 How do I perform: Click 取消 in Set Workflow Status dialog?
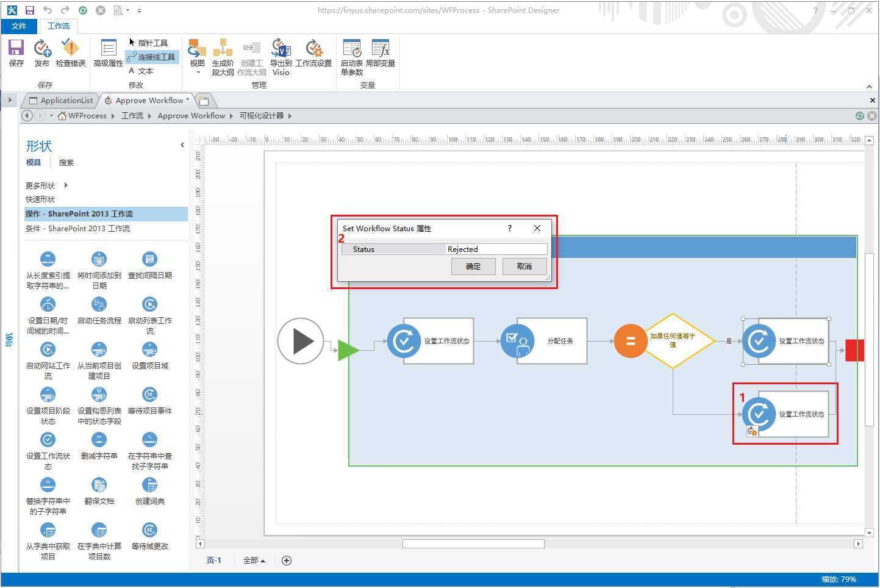coord(524,267)
